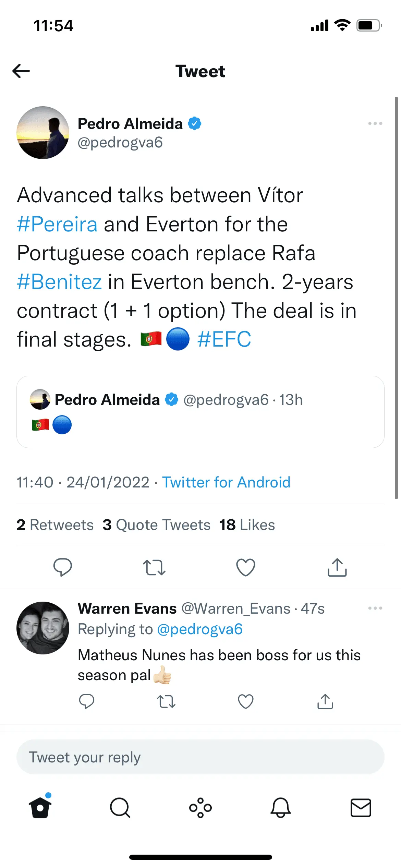
Task: Tap the #EFC hashtag
Action: click(224, 339)
